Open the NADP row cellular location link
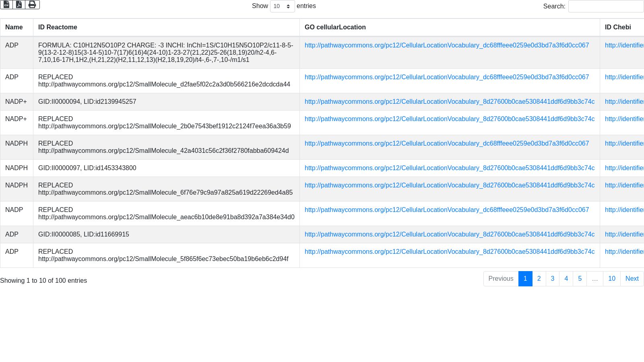Screen dimensions: 644x362 click(446, 210)
